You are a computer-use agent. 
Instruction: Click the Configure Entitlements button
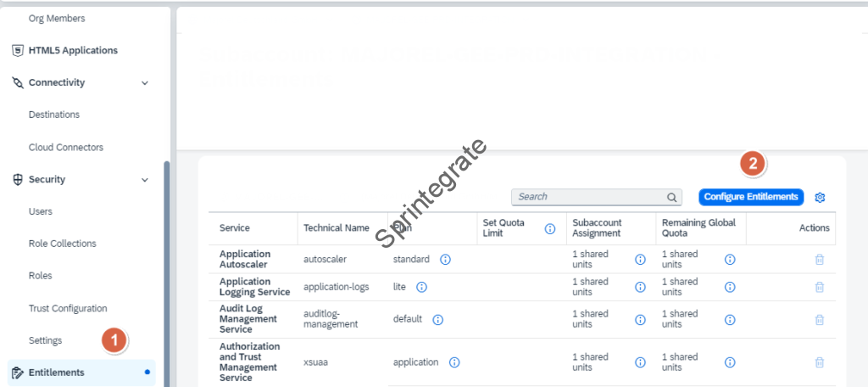click(751, 197)
